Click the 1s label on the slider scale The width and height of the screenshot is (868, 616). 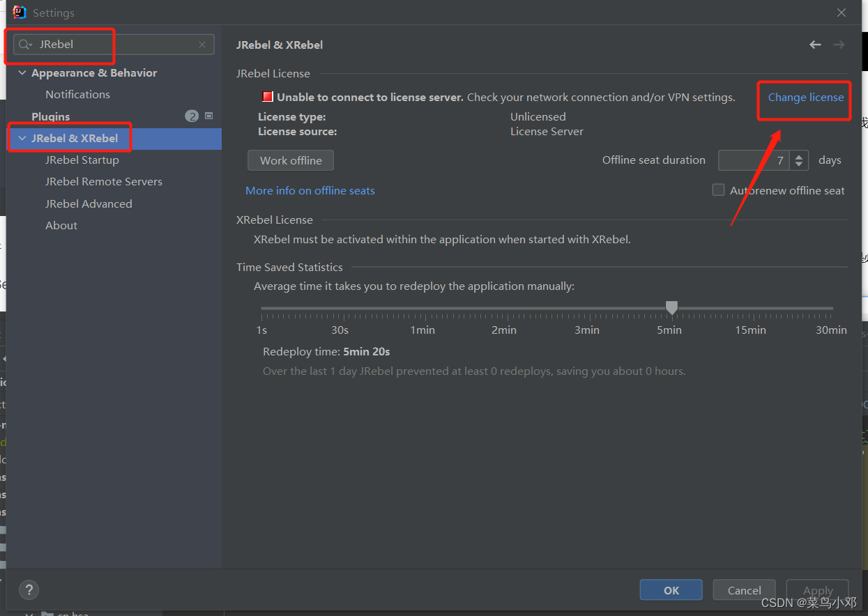[x=261, y=330]
